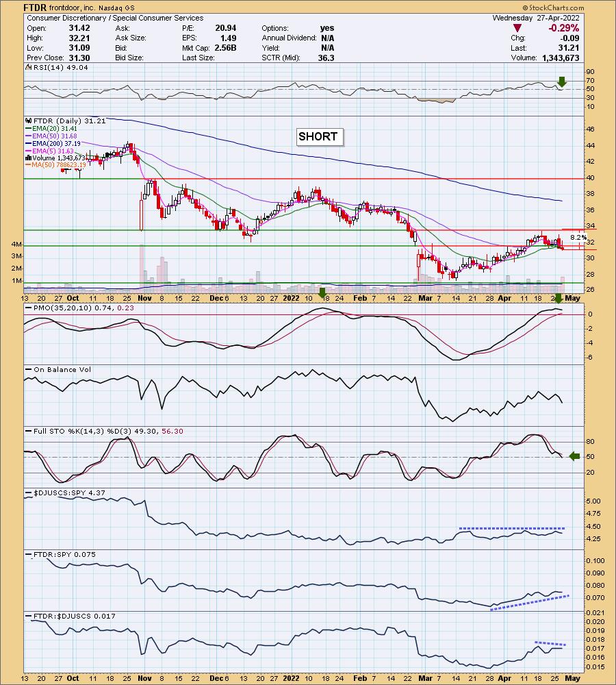Screen dimensions: 616x685
Task: Click the Options value yes
Action: (327, 28)
